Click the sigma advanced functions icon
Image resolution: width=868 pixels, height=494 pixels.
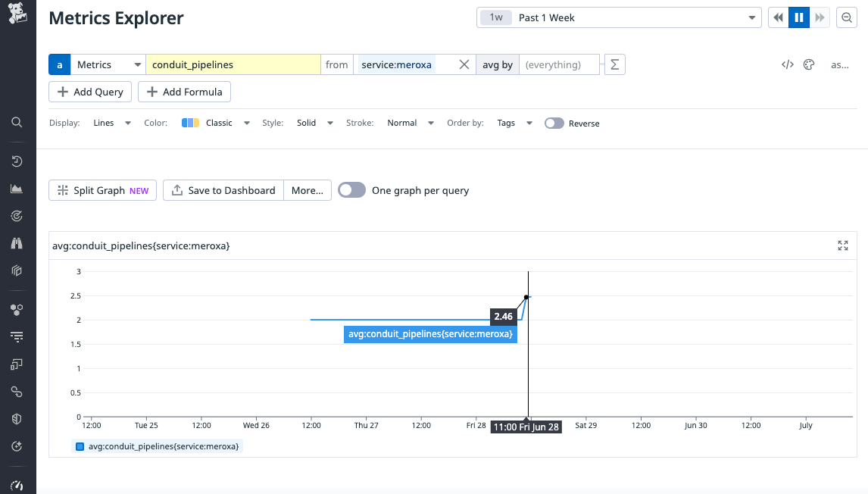(614, 64)
